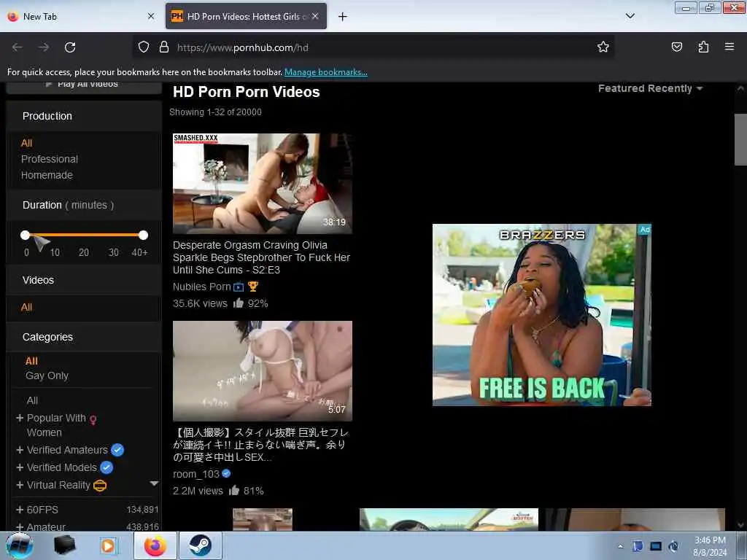Viewport: 747px width, 560px height.
Task: Open the video thumbnail with 5:07 duration
Action: click(x=263, y=371)
